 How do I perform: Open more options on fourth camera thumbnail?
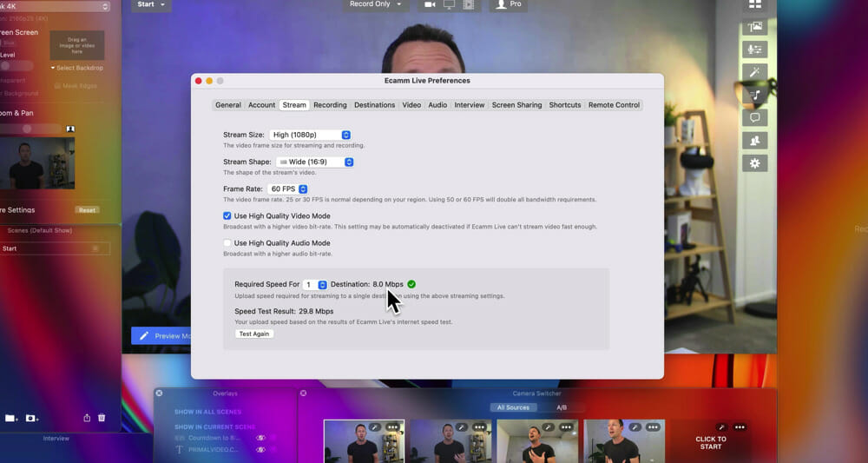click(653, 427)
